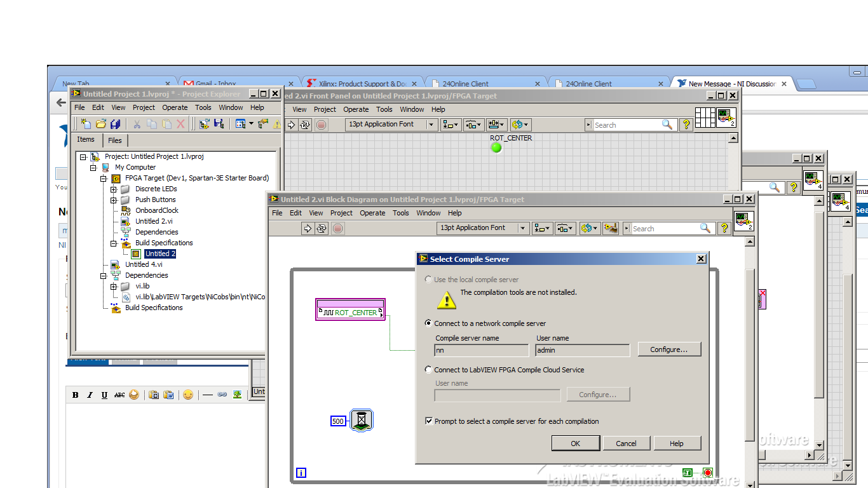
Task: Click New Project icon in Project Explorer toolbar
Action: click(86, 124)
